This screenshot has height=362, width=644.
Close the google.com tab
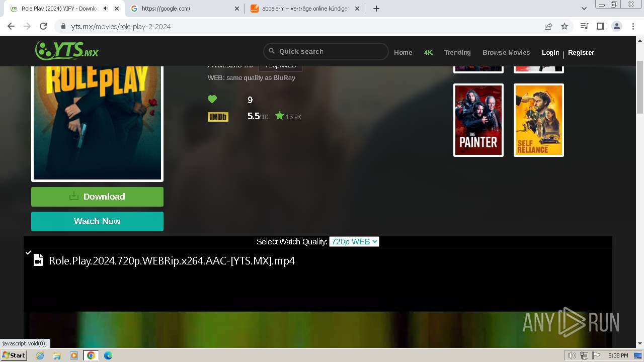(x=237, y=9)
